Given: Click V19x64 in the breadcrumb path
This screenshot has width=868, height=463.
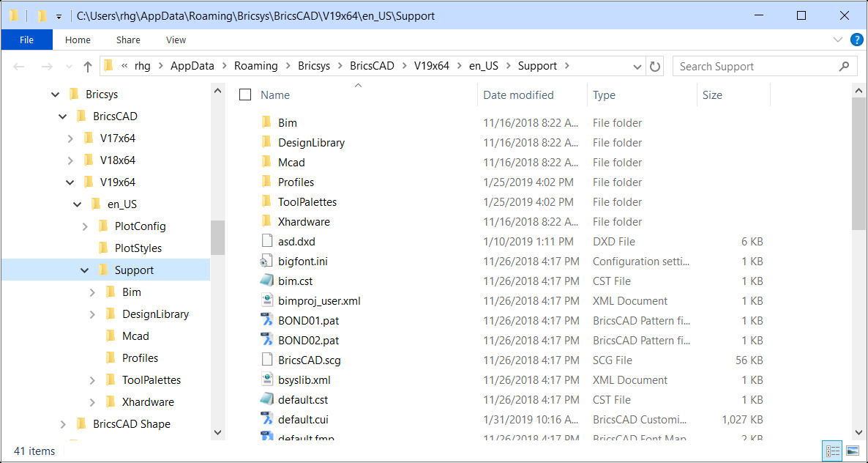Looking at the screenshot, I should click(x=432, y=66).
